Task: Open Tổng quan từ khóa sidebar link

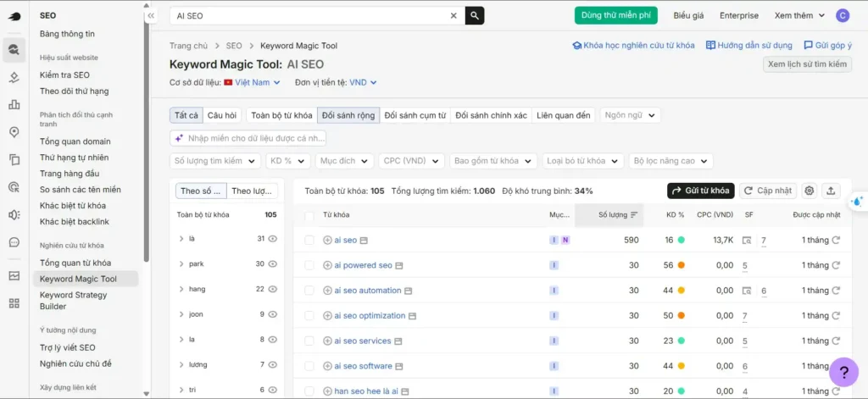Action: click(75, 263)
